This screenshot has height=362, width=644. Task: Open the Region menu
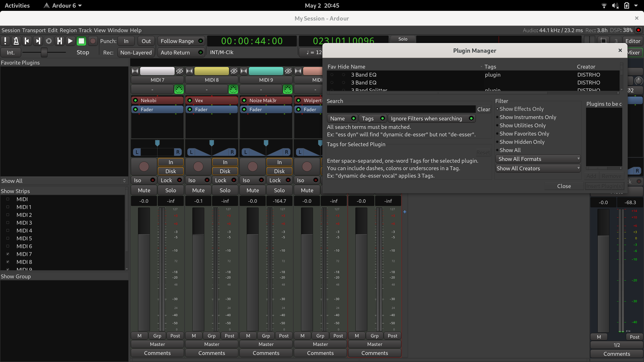[x=68, y=30]
